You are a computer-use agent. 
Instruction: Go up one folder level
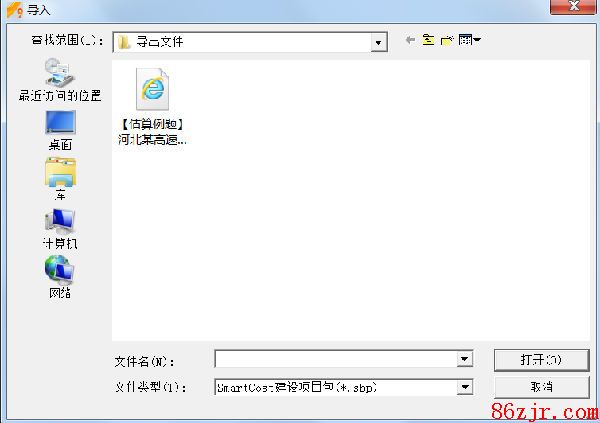click(x=428, y=40)
